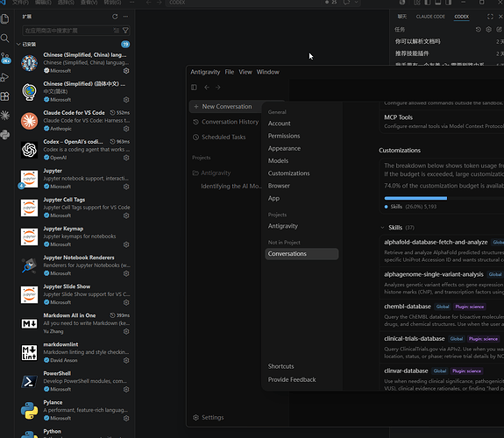Viewport: 504px width, 438px height.
Task: Open the View menu in Antigravity
Action: [x=245, y=72]
